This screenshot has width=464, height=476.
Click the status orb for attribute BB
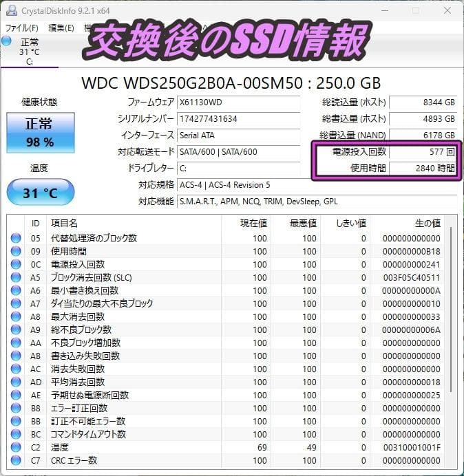coord(16,422)
